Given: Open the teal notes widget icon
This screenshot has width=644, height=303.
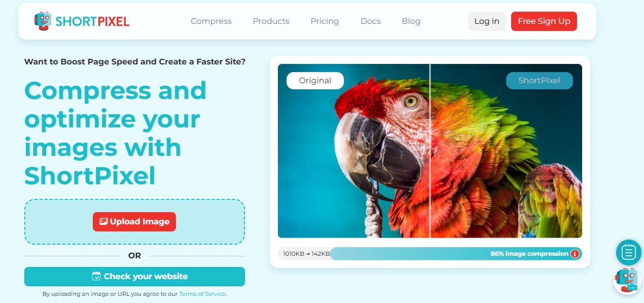Looking at the screenshot, I should tap(629, 252).
